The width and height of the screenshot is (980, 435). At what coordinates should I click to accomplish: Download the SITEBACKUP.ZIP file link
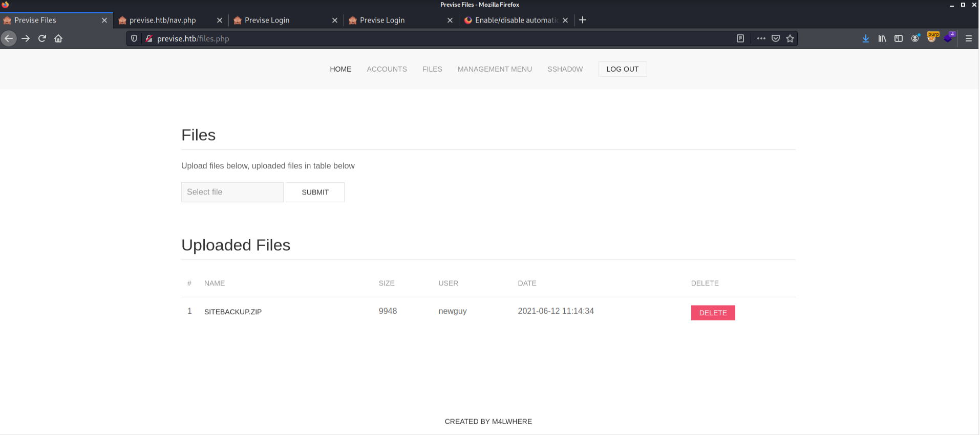click(233, 312)
